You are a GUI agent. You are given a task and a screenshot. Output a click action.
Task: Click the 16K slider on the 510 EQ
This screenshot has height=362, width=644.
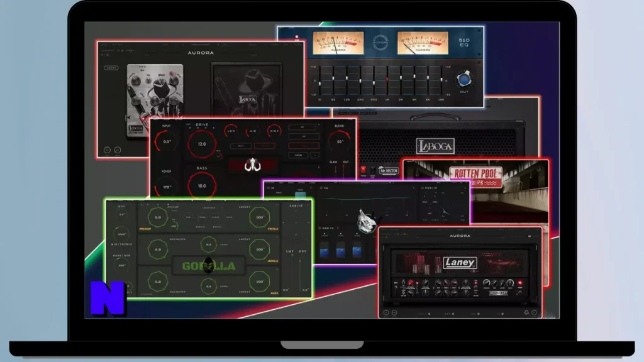coord(441,80)
